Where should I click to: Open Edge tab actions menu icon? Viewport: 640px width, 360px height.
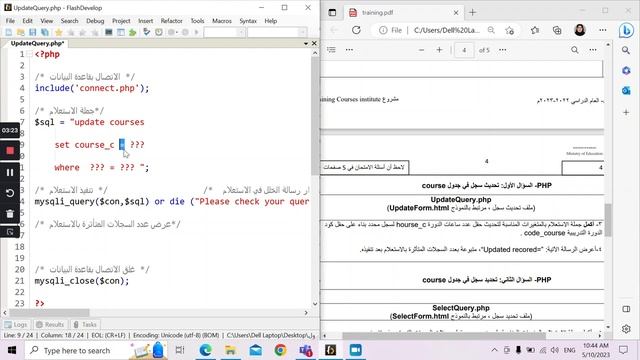coord(332,13)
